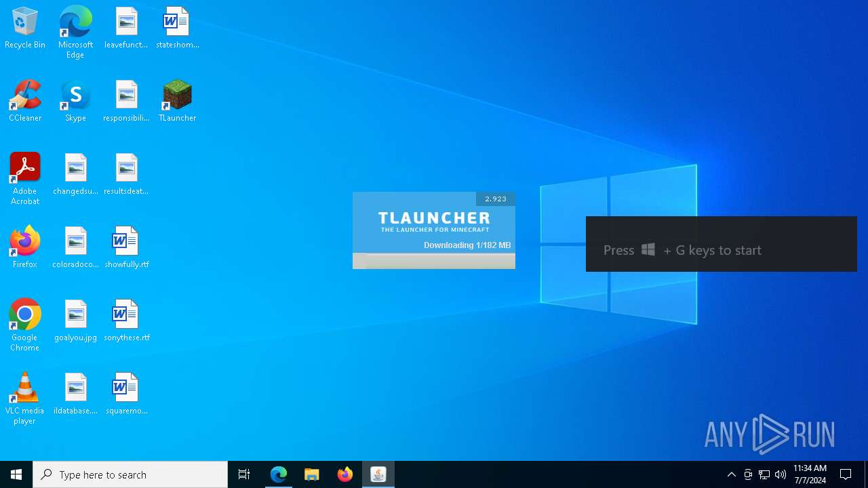Open File Explorer from the taskbar
The image size is (868, 488).
312,474
